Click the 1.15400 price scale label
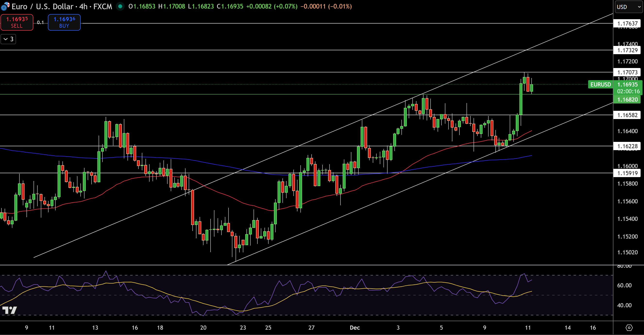Image resolution: width=644 pixels, height=335 pixels. point(627,219)
